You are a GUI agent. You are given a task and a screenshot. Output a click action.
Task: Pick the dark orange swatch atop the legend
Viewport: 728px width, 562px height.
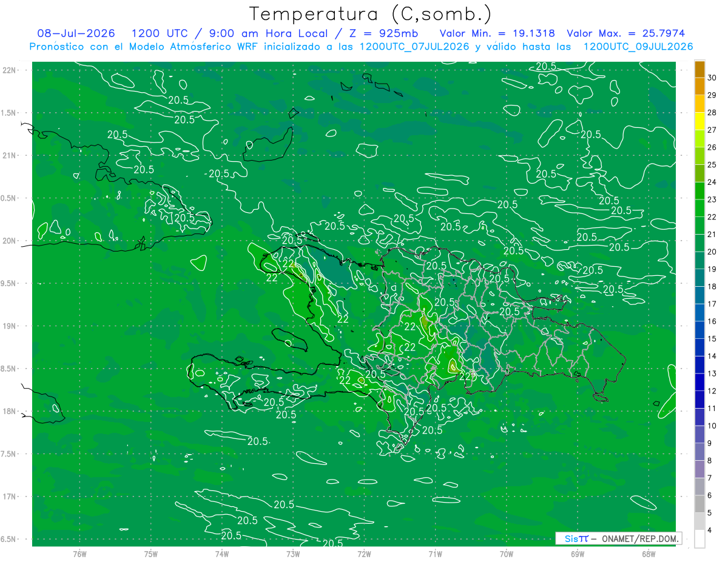pos(699,69)
